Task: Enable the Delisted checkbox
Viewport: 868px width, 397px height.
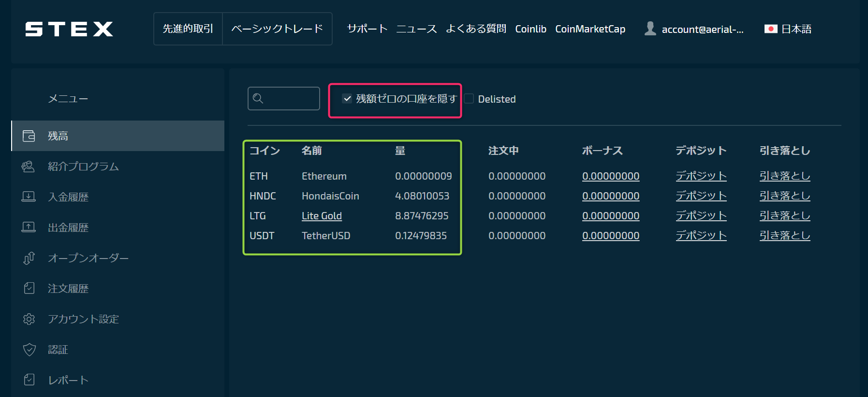Action: coord(469,99)
